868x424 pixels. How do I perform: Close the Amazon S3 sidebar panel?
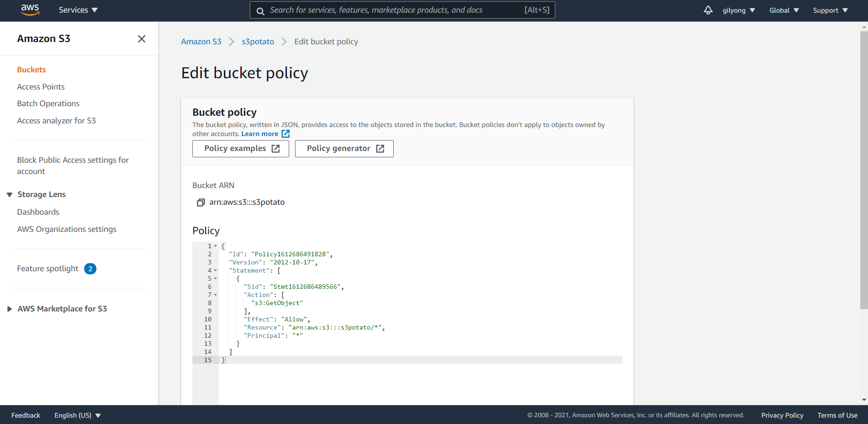(142, 39)
